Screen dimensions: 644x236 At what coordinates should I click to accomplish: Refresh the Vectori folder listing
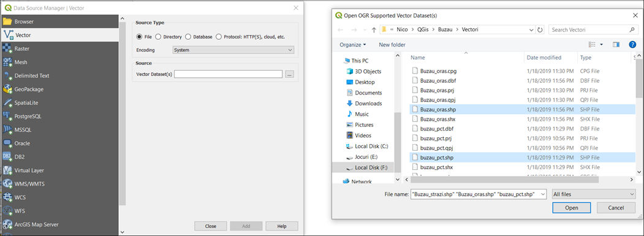(540, 29)
